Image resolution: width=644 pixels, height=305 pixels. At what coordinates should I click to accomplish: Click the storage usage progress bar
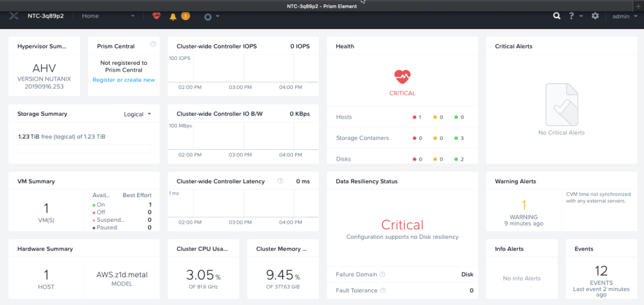click(x=84, y=149)
